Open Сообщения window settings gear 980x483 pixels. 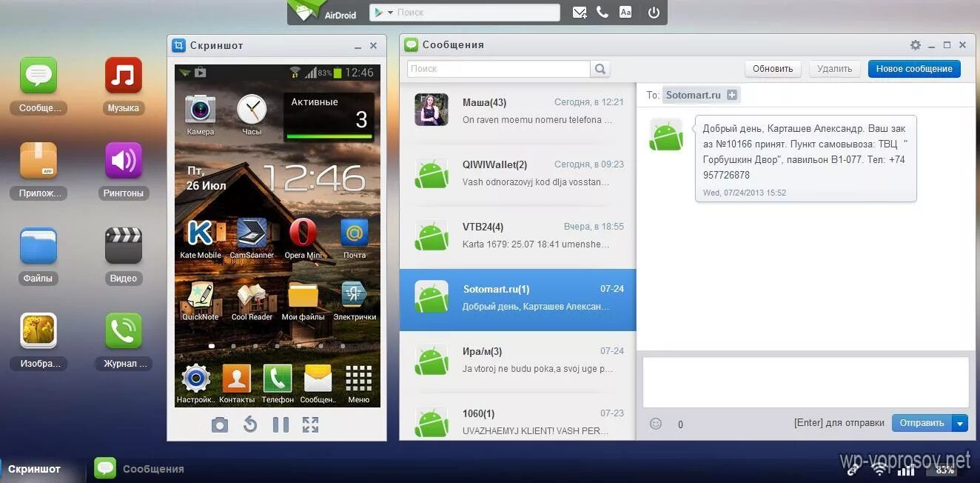point(916,45)
